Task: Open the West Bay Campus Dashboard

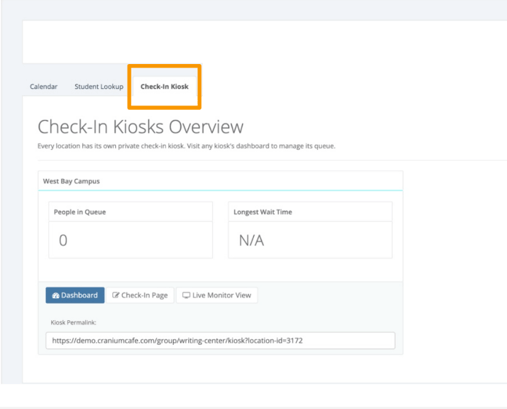Action: click(x=75, y=295)
